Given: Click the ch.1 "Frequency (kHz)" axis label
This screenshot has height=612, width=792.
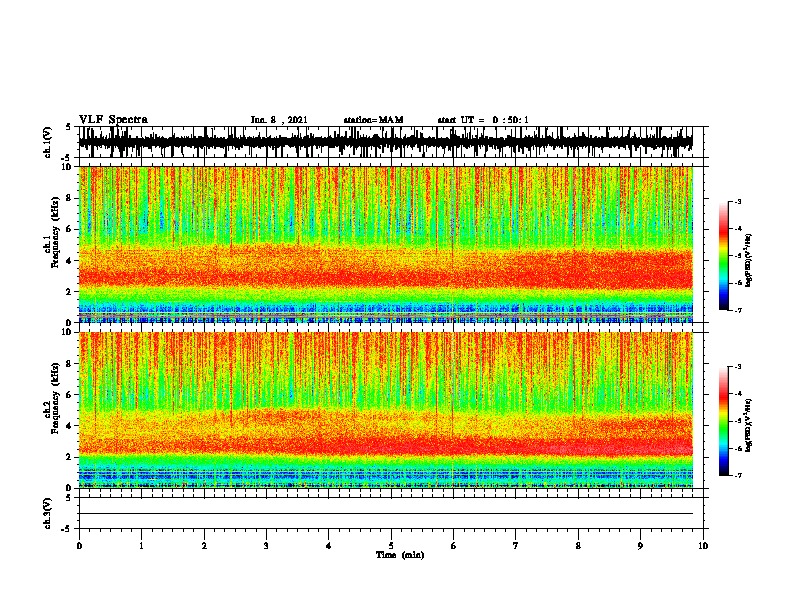Looking at the screenshot, I should pos(55,233).
